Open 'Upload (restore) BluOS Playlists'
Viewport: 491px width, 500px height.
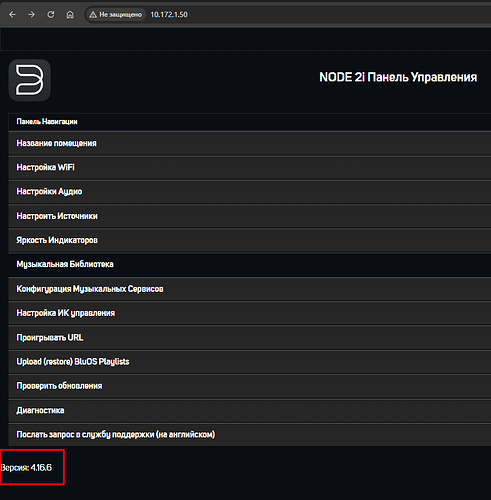click(250, 362)
